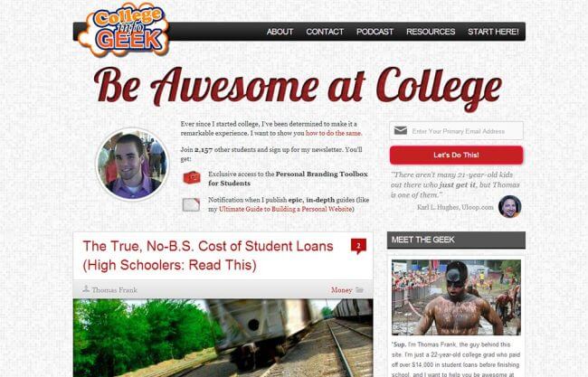
Task: Click the Let's Do This! button
Action: coord(456,155)
